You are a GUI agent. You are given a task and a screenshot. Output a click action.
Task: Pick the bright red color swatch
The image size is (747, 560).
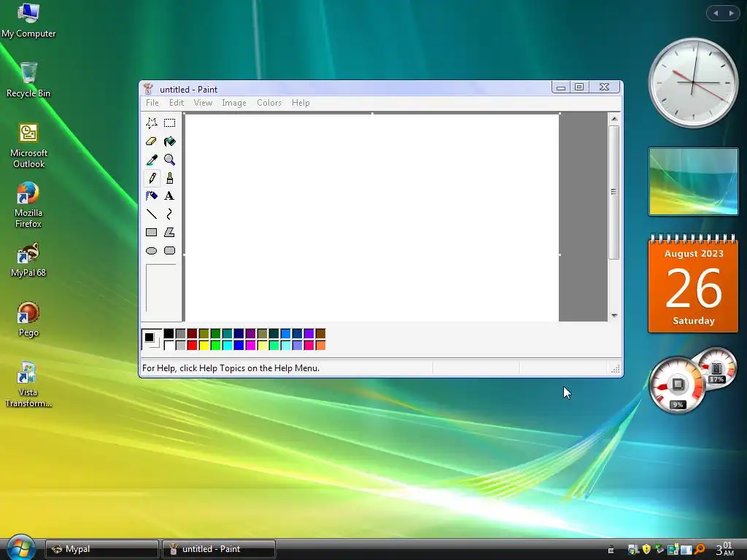pos(192,345)
